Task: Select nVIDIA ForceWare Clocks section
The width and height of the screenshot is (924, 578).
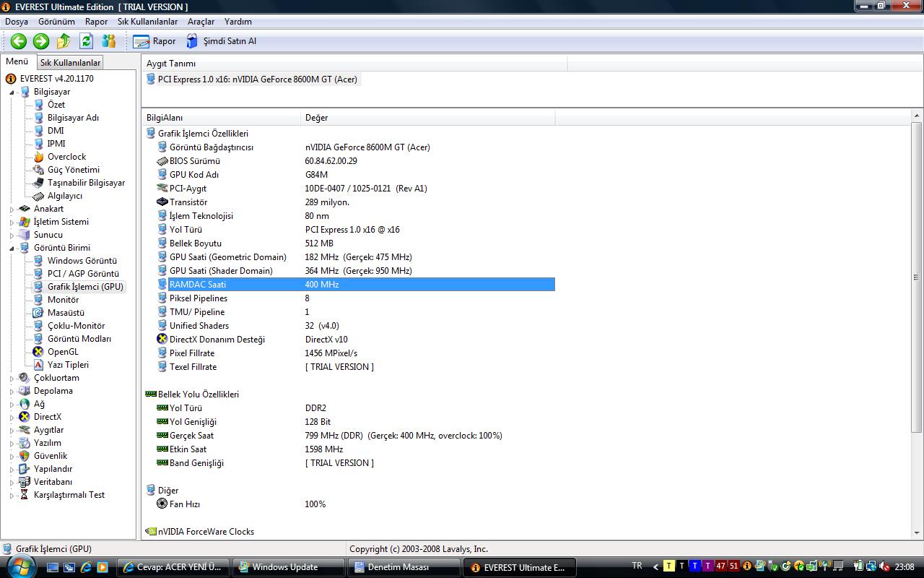Action: pyautogui.click(x=206, y=532)
